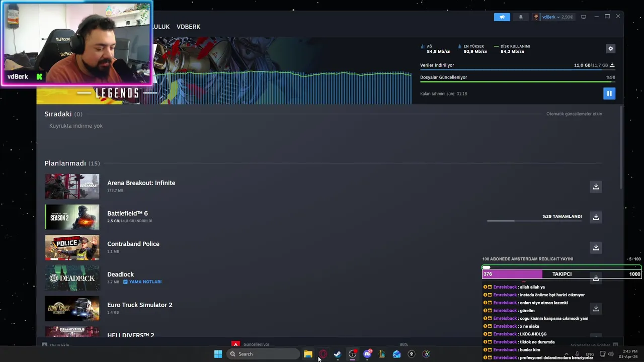
Task: Click the Güncelleniyor status at bottom bar
Action: tap(256, 344)
